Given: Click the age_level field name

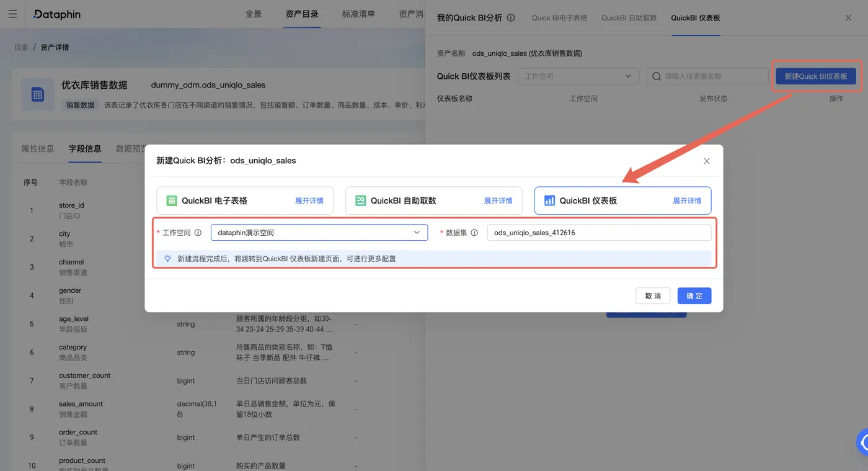Looking at the screenshot, I should coord(74,319).
